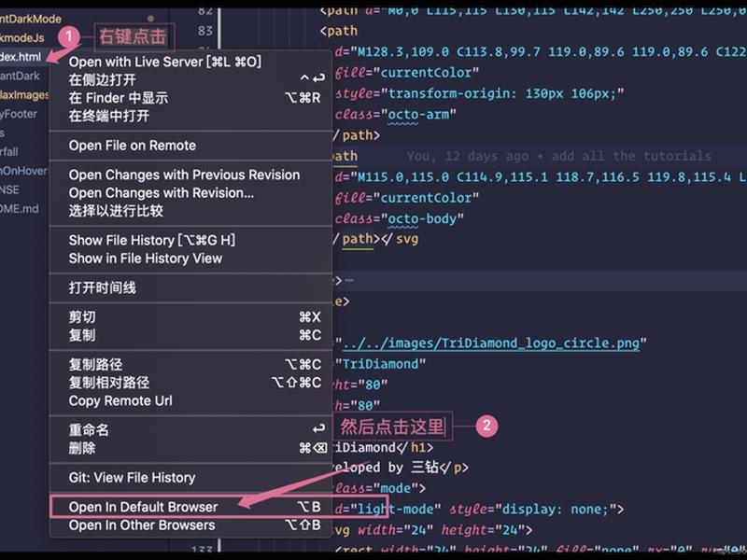Select NSE file in explorer
This screenshot has width=747, height=560.
coord(9,189)
